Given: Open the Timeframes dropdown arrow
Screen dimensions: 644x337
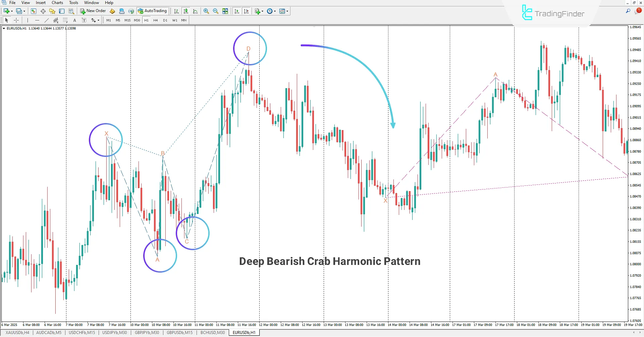Looking at the screenshot, I should coord(274,11).
